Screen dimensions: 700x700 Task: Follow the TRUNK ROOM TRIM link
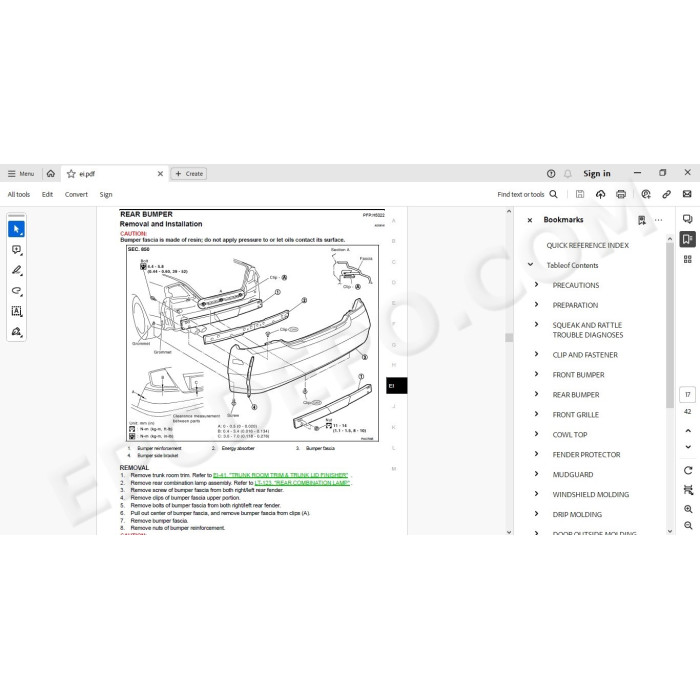pos(280,475)
